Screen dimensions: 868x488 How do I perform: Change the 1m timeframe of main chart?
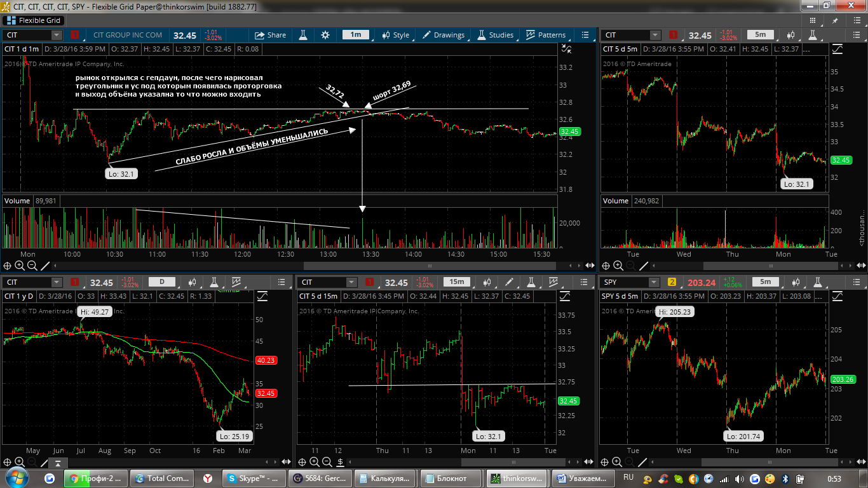[x=356, y=35]
